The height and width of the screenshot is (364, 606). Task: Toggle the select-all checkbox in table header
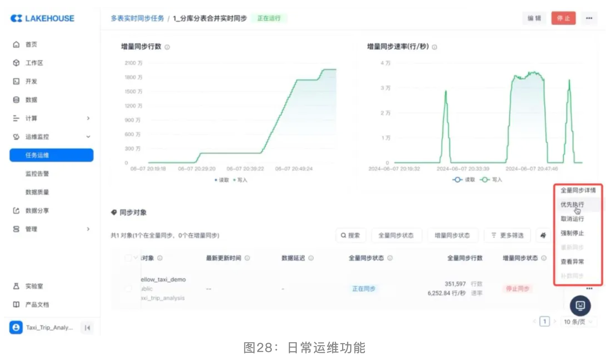[128, 258]
